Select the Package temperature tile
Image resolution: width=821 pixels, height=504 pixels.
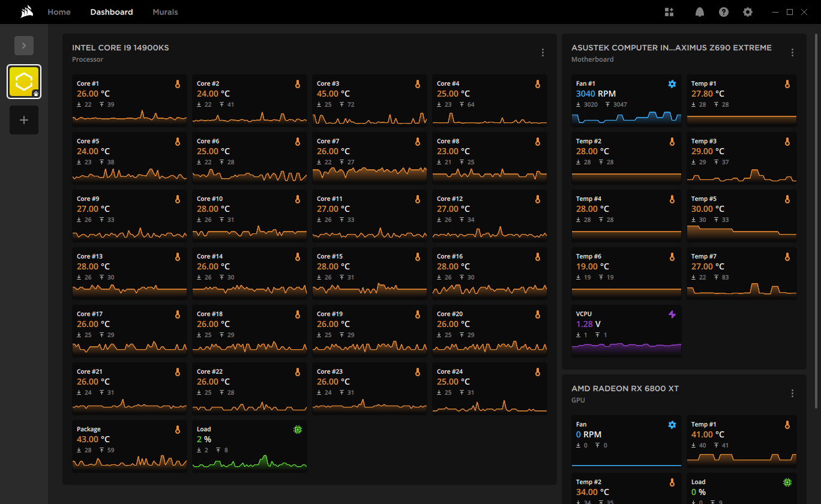tap(129, 445)
